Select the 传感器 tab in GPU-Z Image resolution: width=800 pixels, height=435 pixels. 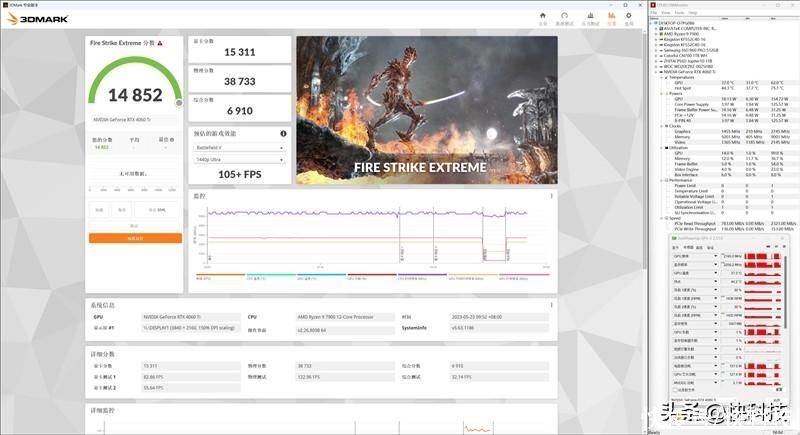click(687, 248)
